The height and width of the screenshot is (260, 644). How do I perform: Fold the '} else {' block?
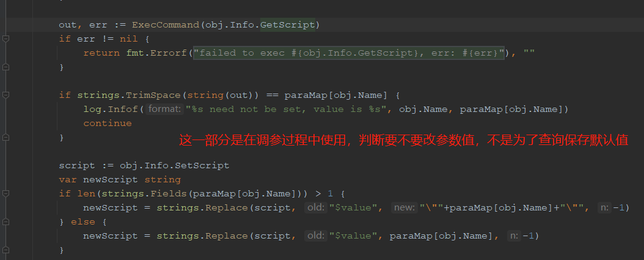point(5,222)
